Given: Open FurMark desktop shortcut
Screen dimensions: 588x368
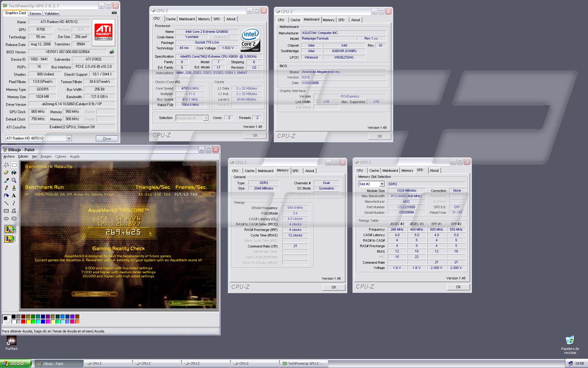Looking at the screenshot, I should [11, 343].
